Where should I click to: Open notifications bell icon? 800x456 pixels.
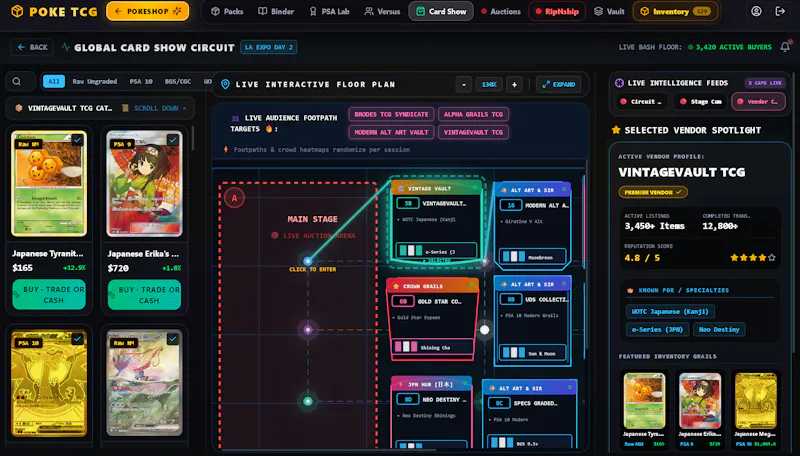pos(785,47)
